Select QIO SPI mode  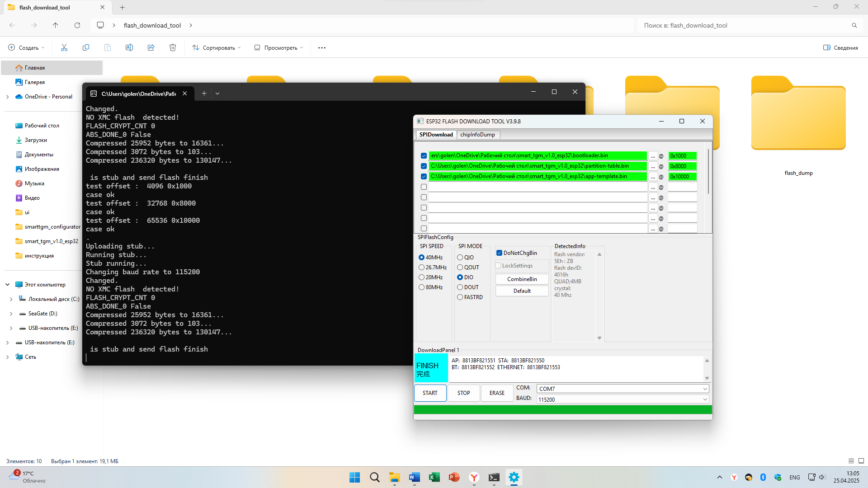click(x=460, y=258)
